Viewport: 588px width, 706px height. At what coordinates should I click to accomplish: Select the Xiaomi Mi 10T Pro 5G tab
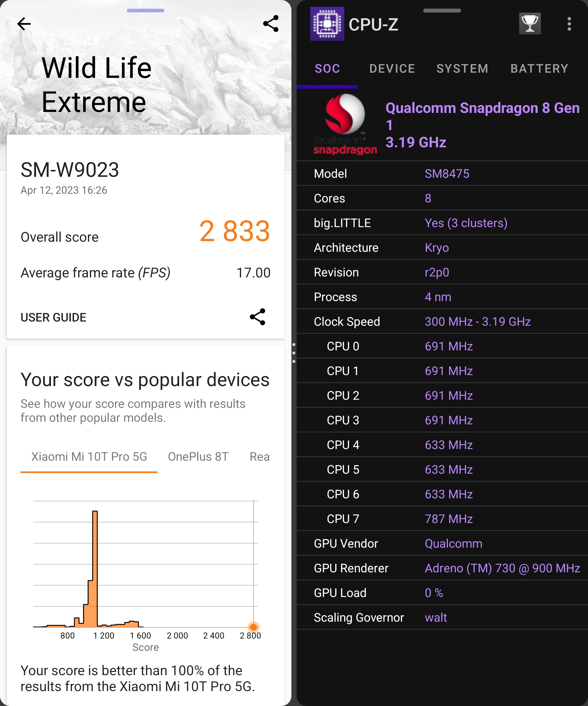(89, 456)
